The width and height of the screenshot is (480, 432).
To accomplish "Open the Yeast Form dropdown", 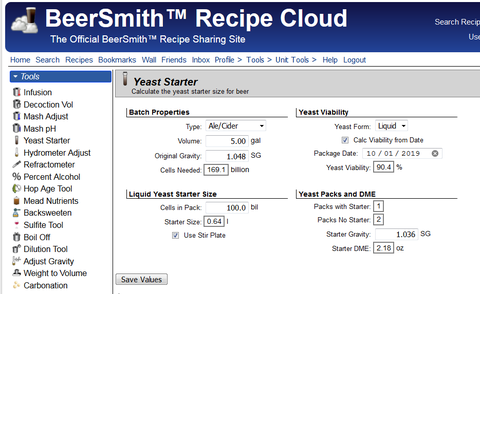I will 391,126.
